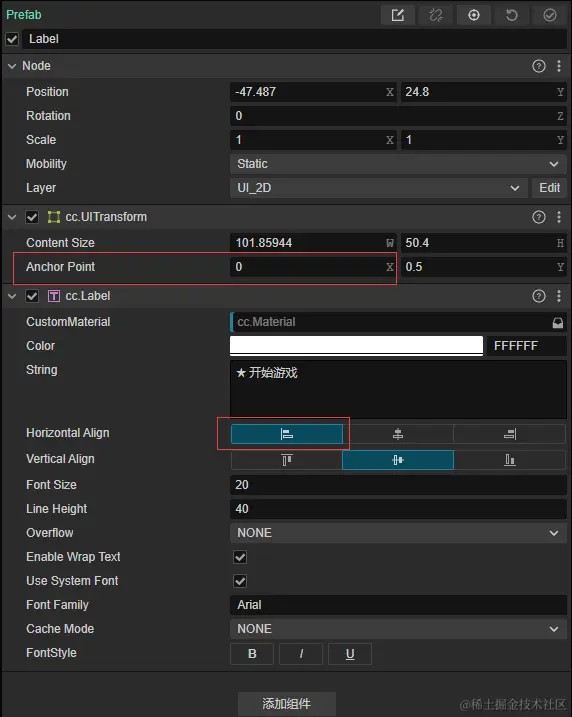Click the FontStyle property label
Viewport: 572px width, 717px height.
click(x=51, y=653)
